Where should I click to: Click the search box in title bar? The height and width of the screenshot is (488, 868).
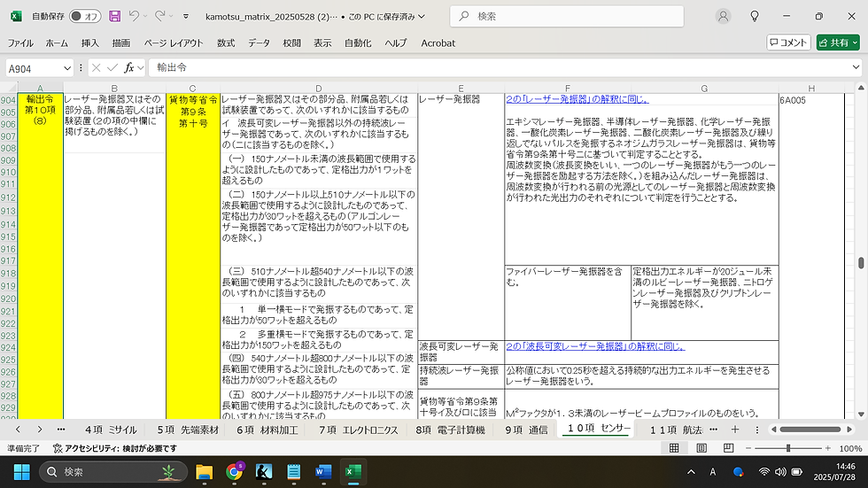pos(567,17)
